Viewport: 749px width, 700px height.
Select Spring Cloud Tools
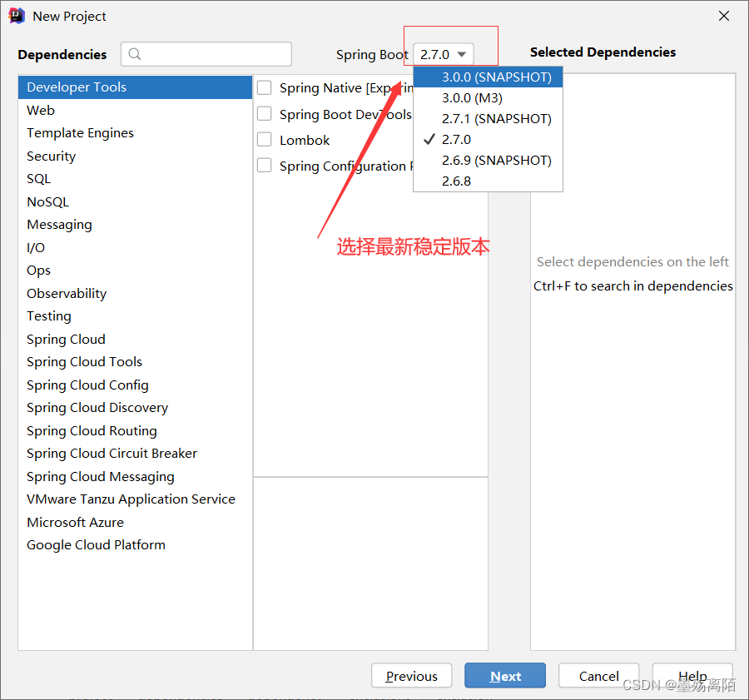[135, 362]
